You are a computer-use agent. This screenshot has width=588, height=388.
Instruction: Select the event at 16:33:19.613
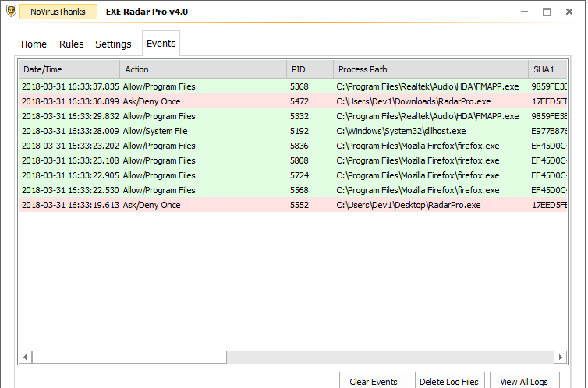pyautogui.click(x=293, y=205)
